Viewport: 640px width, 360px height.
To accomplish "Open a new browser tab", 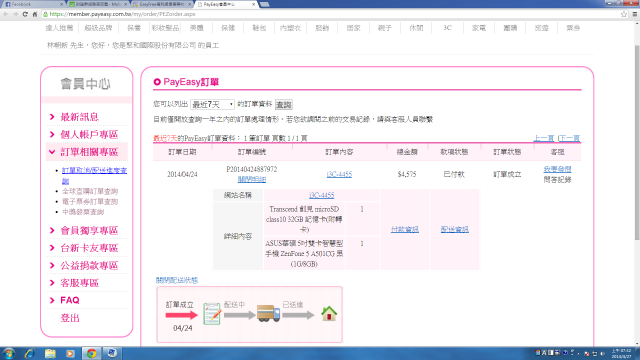I will click(x=265, y=4).
